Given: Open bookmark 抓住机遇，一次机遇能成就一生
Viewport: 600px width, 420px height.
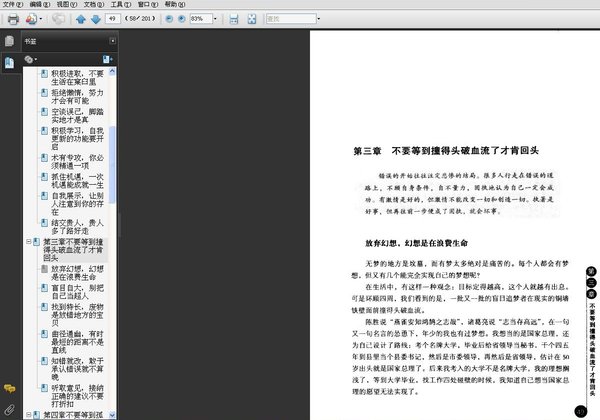Looking at the screenshot, I should [77, 181].
